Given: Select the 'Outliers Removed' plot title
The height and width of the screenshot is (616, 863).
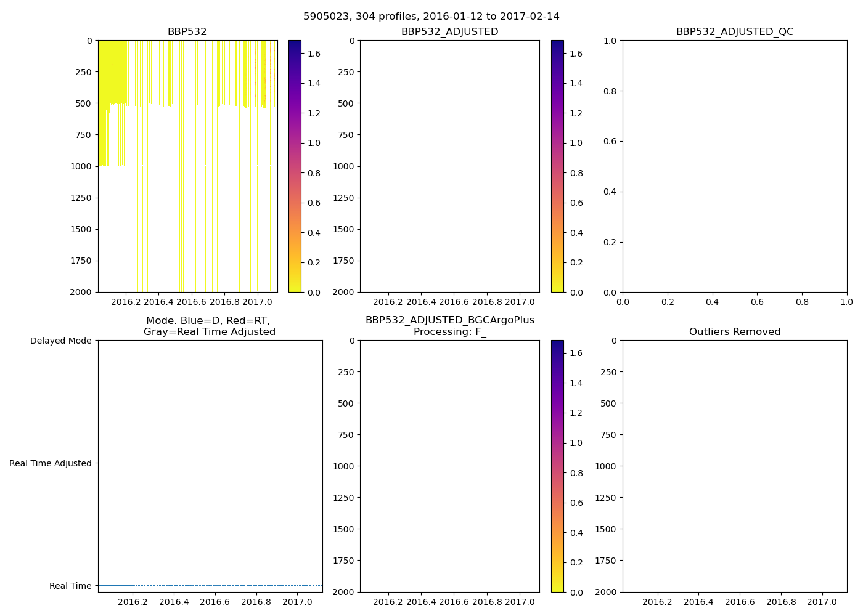Looking at the screenshot, I should [734, 332].
